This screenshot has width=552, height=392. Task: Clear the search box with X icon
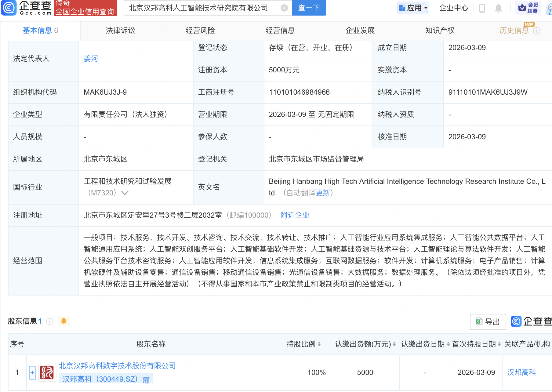[x=284, y=8]
